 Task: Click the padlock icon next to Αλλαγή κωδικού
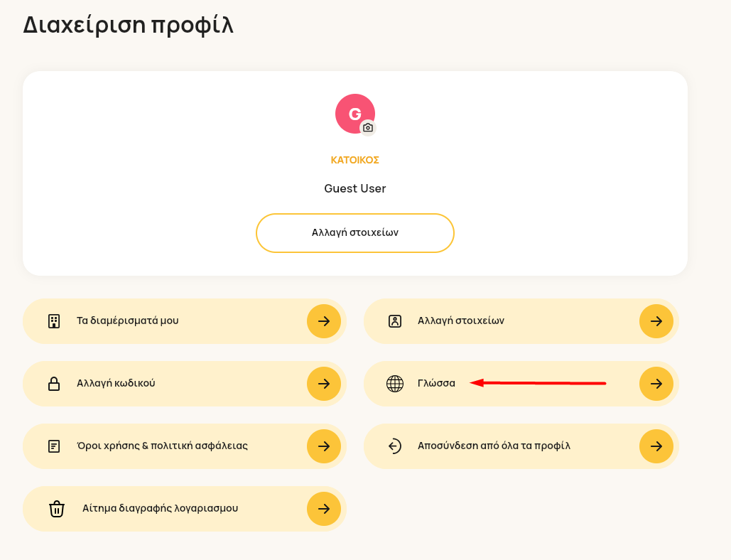54,384
